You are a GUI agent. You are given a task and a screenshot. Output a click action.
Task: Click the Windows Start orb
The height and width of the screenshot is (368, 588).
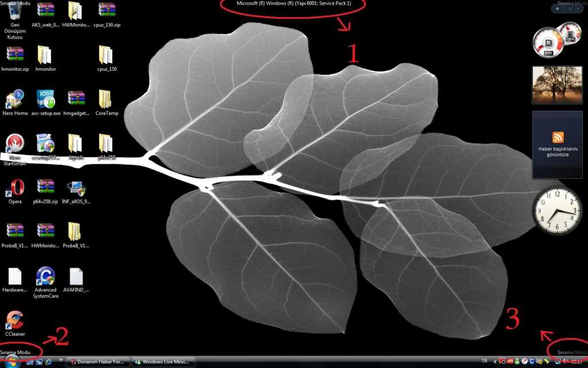click(x=11, y=362)
